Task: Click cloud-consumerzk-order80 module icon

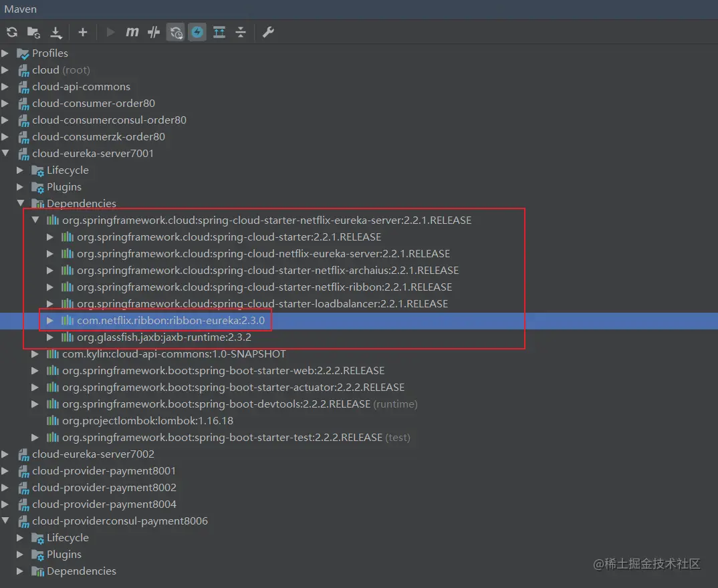Action: [x=23, y=137]
